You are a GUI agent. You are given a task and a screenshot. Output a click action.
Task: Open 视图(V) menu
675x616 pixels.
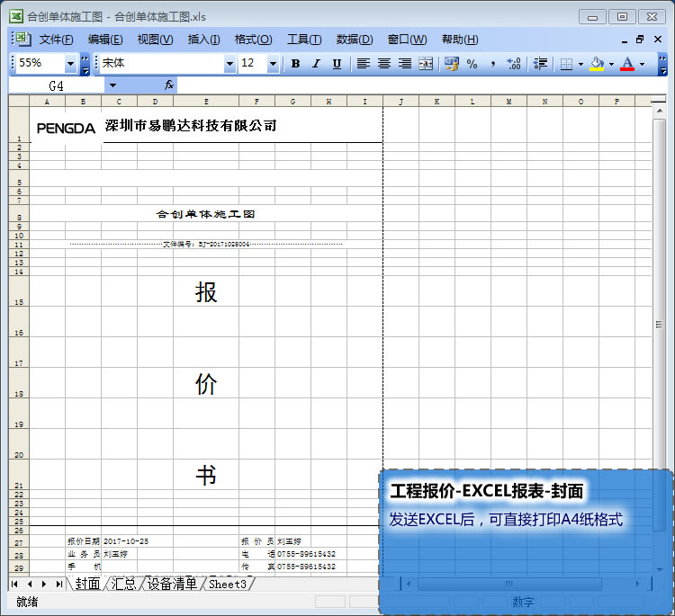[x=155, y=40]
